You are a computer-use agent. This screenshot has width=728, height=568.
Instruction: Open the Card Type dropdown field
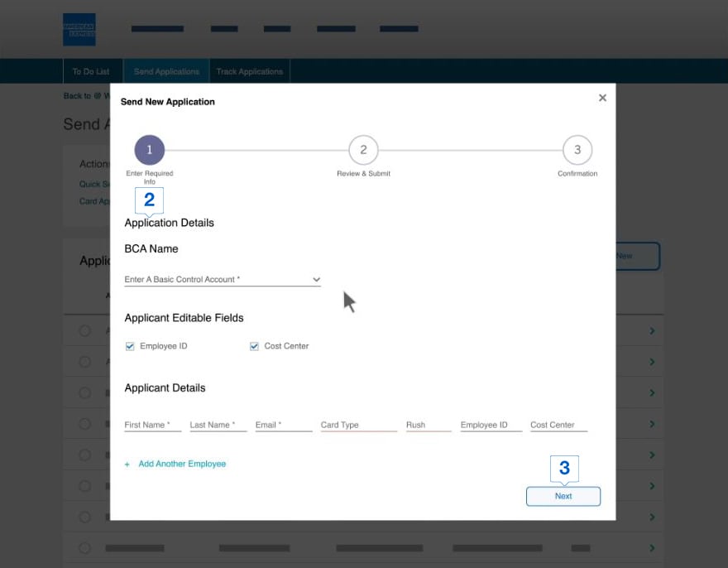pos(358,425)
